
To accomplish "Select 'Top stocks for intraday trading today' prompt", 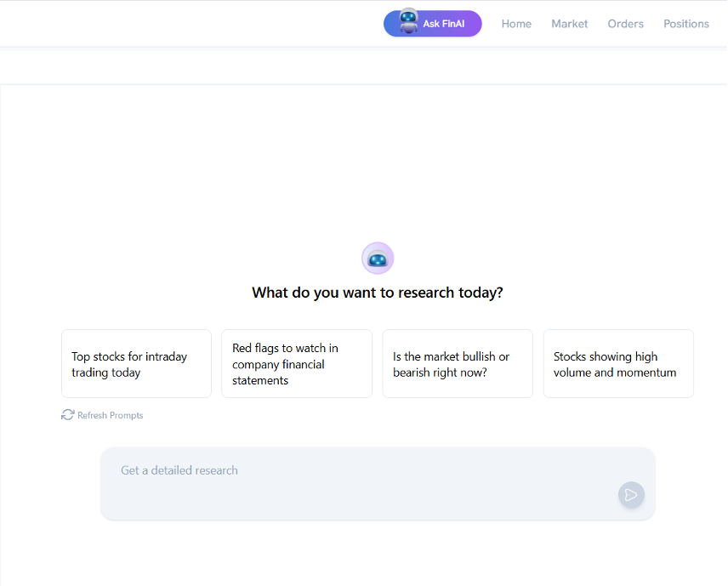I will point(136,364).
